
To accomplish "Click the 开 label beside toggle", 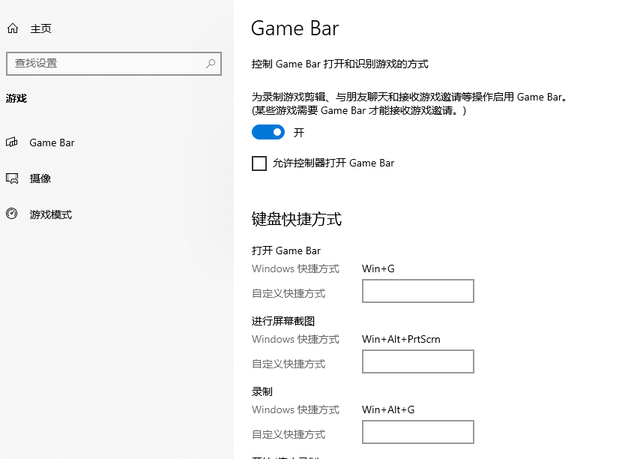I will [299, 132].
